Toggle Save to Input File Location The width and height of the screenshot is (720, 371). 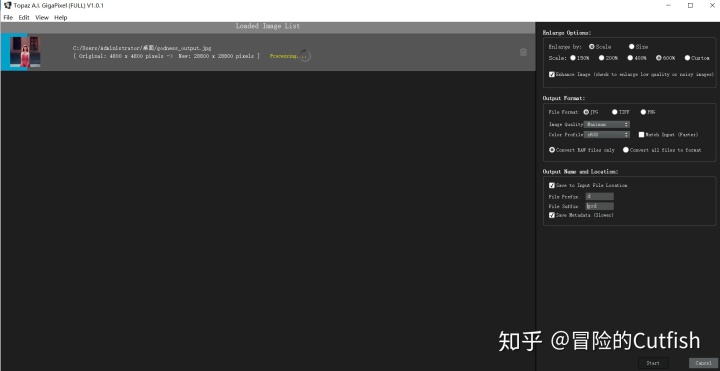point(552,186)
